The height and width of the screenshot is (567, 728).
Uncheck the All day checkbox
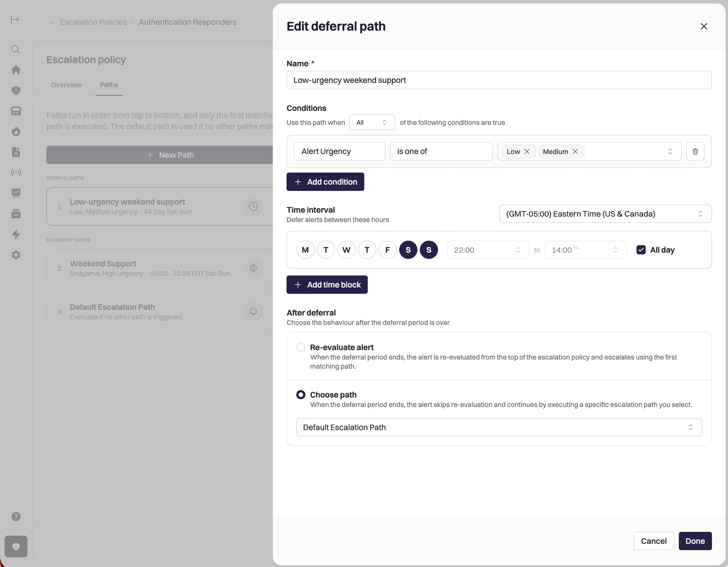point(641,250)
